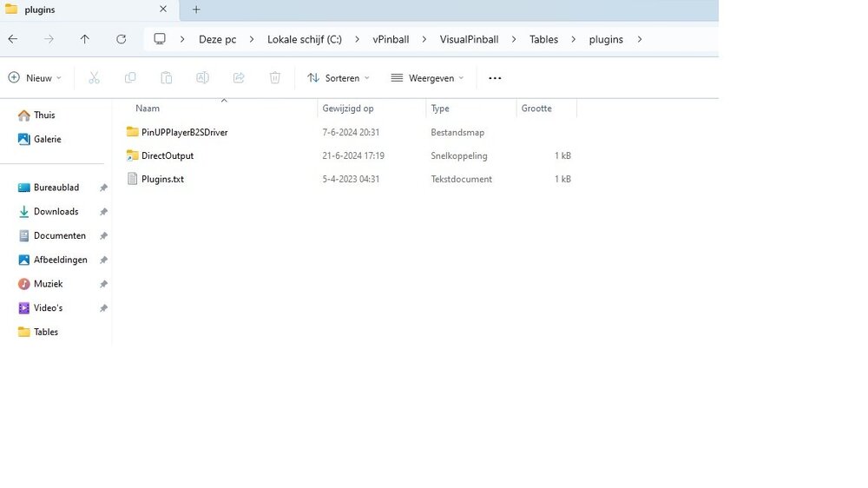Expand chevron after Deze pc
Viewport: 868px width, 488px height.
pyautogui.click(x=252, y=39)
